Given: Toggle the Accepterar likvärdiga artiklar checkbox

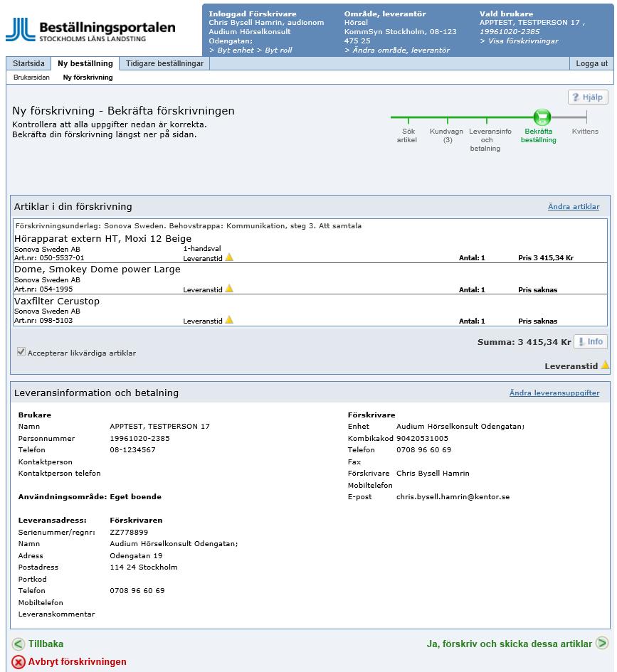Looking at the screenshot, I should [x=21, y=351].
